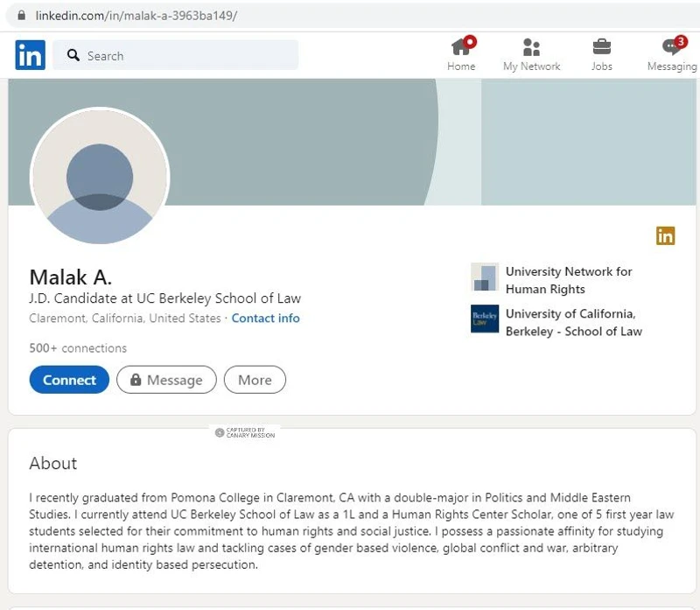Click the site lock icon in address bar
The image size is (700, 610).
coord(21,15)
